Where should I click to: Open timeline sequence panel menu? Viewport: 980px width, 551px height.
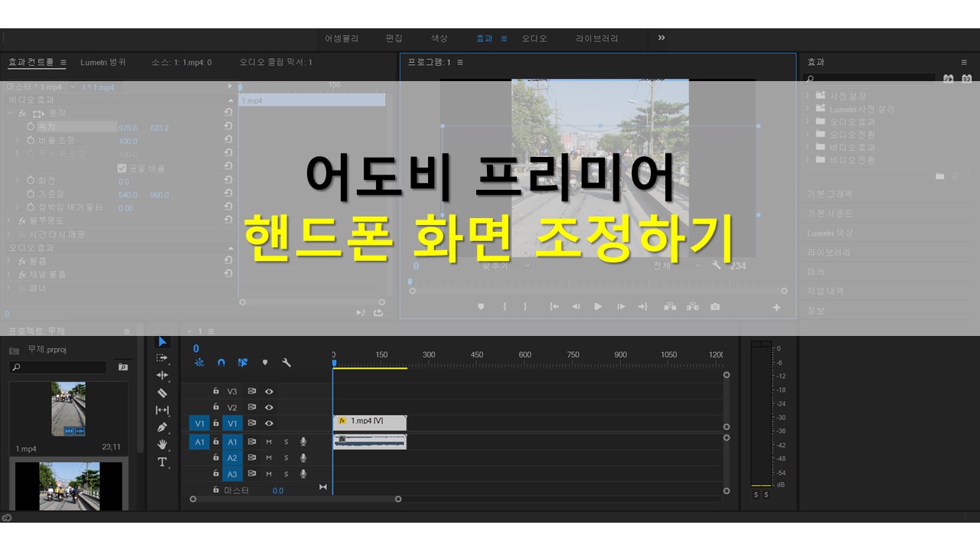coord(211,331)
